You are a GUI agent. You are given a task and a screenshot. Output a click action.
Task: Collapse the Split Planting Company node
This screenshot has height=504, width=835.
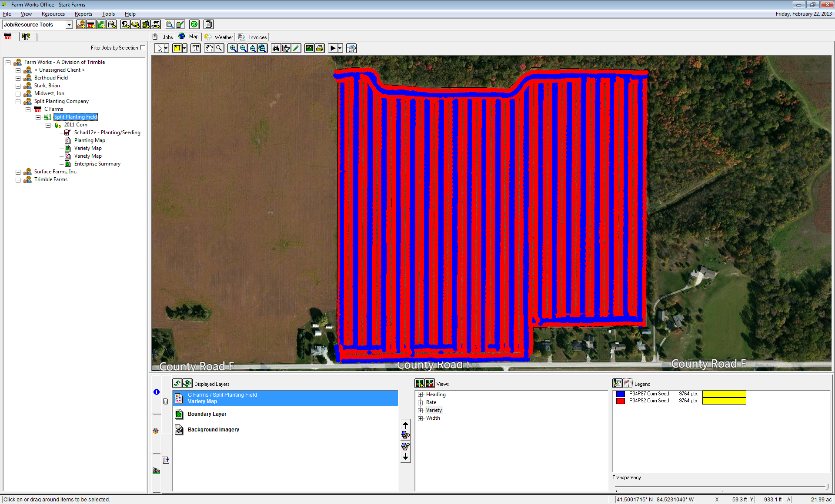pyautogui.click(x=18, y=102)
